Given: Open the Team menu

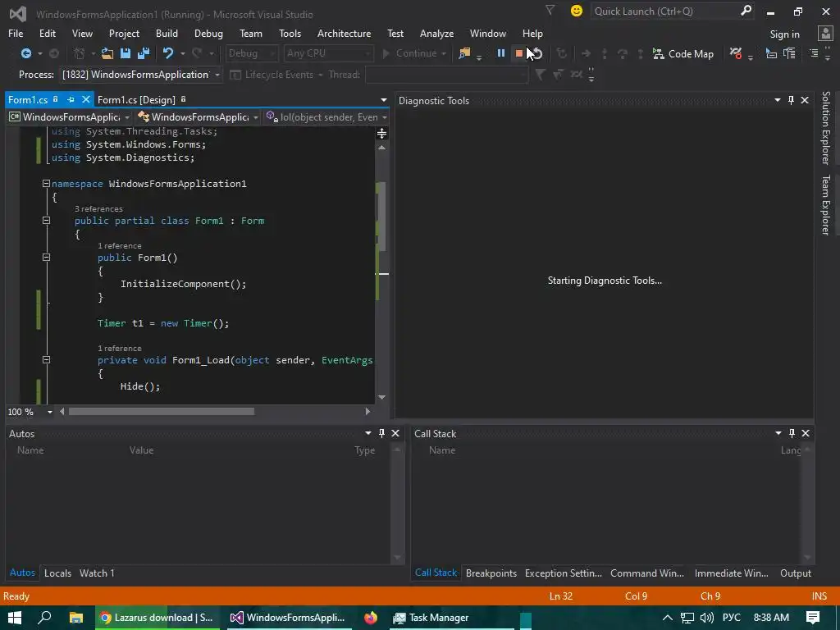Looking at the screenshot, I should tap(251, 33).
